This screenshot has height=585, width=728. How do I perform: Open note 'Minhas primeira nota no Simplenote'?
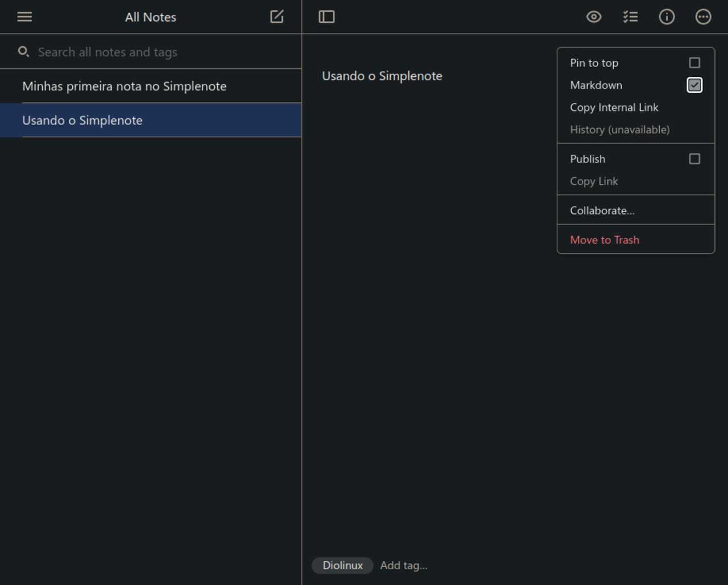(x=124, y=86)
